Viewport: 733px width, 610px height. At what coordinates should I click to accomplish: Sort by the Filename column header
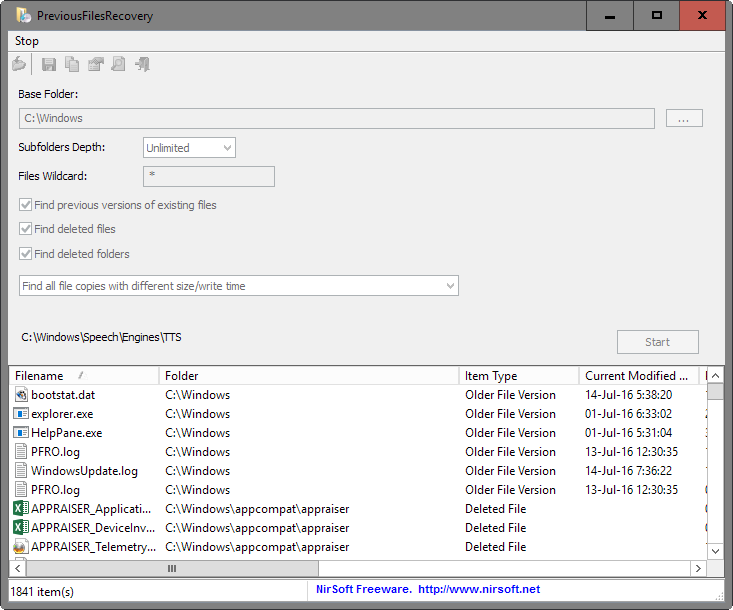[x=84, y=375]
